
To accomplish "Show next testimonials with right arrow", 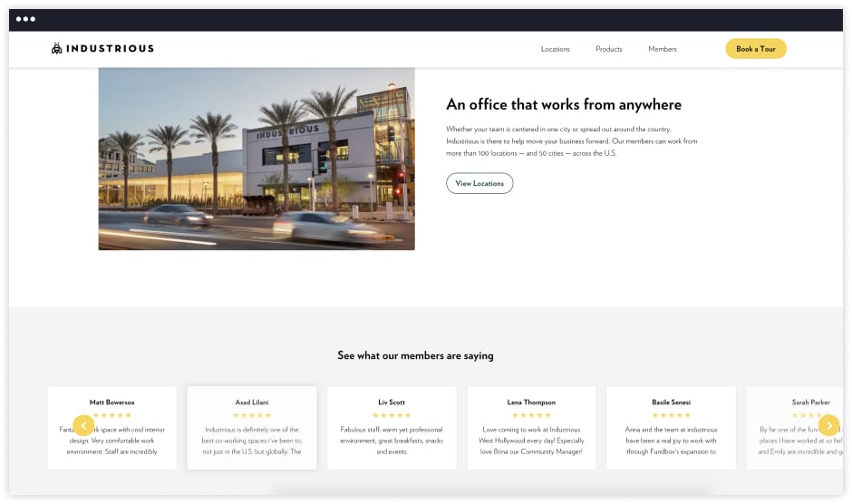I will point(829,426).
